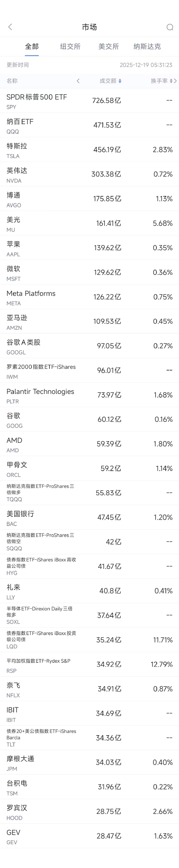Open the 英伟达 NVDA row
Viewport: 179px width, 868px height.
tap(89, 174)
